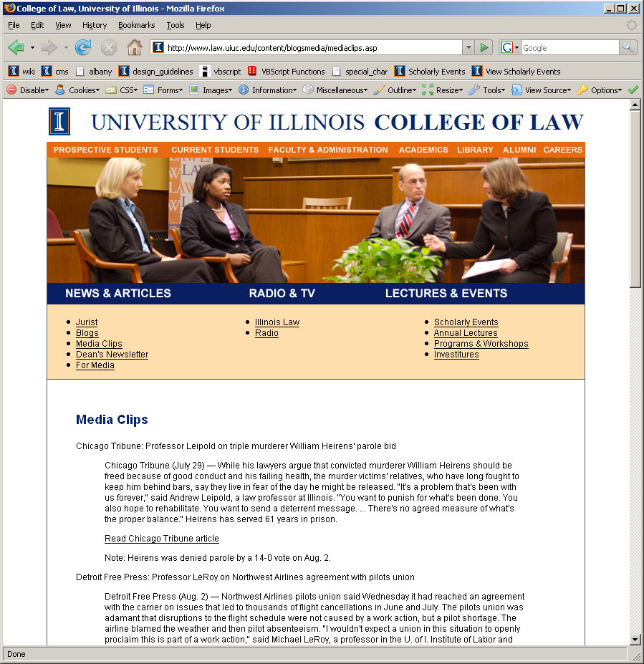Viewport: 644px width, 664px height.
Task: Click the Reload page icon
Action: coord(83,48)
